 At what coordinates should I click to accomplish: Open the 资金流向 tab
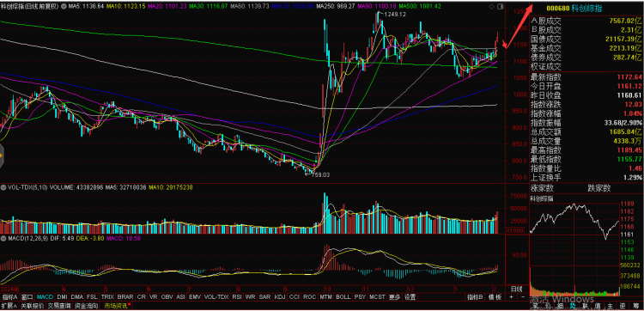point(86,306)
